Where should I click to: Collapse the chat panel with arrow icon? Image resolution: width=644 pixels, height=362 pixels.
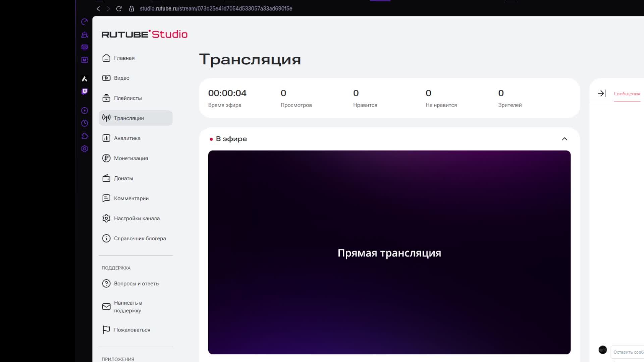(602, 94)
